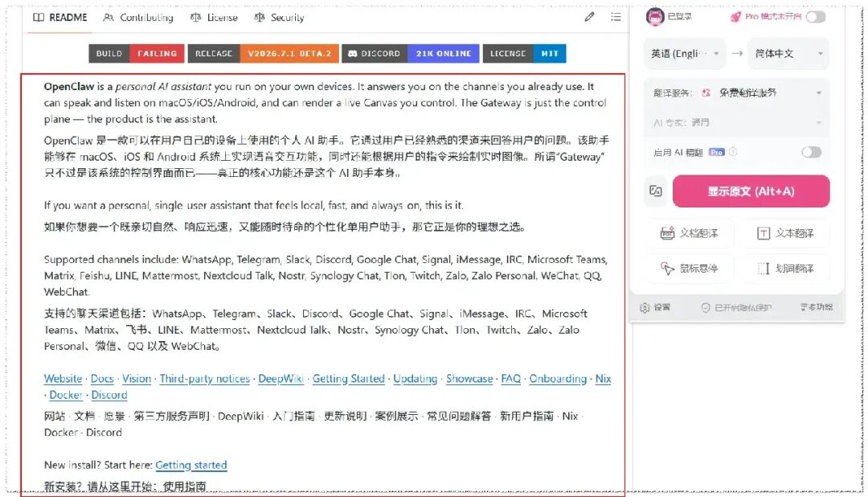Image resolution: width=868 pixels, height=497 pixels.
Task: Click the arrow between language selectors
Action: coord(737,53)
